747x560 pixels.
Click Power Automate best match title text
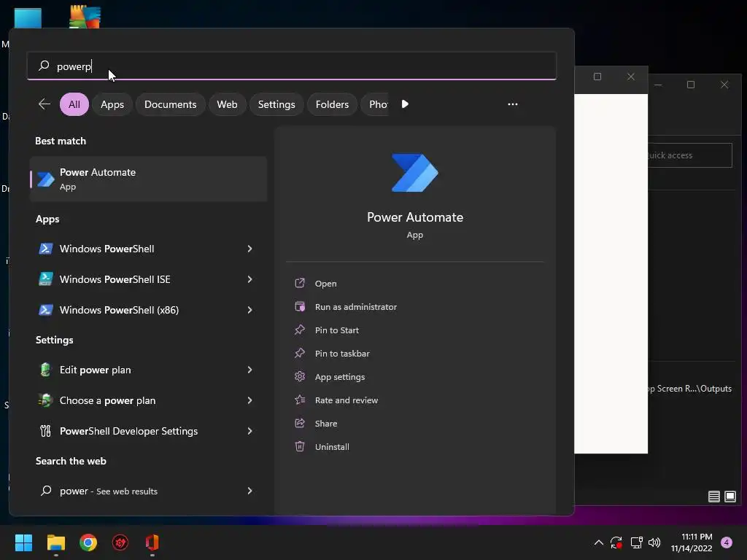98,172
